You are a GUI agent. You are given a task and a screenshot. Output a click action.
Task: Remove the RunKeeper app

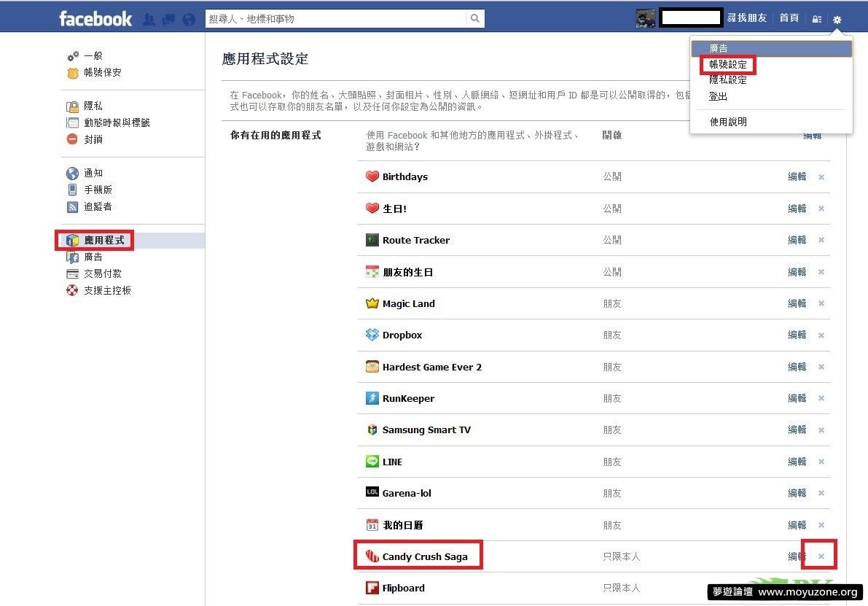pos(821,398)
